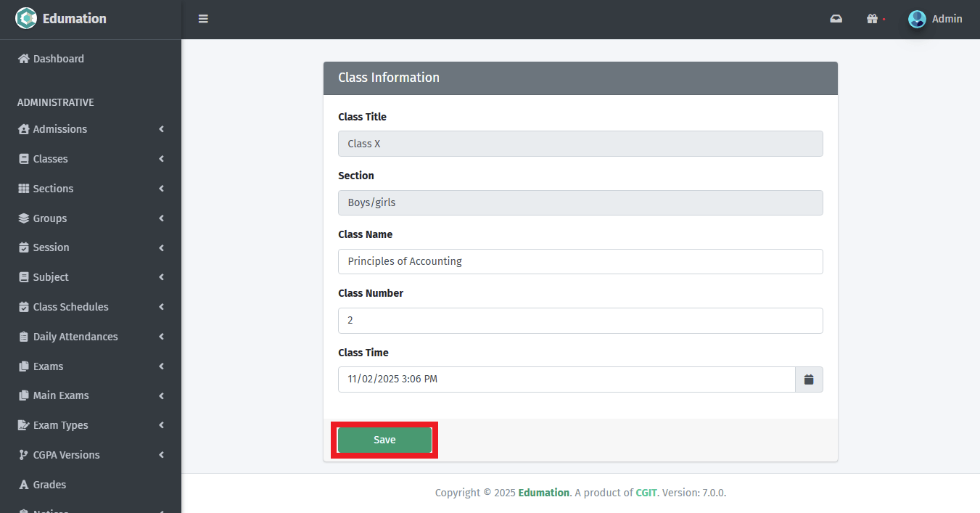
Task: Open the Exam Types menu item
Action: pos(91,425)
